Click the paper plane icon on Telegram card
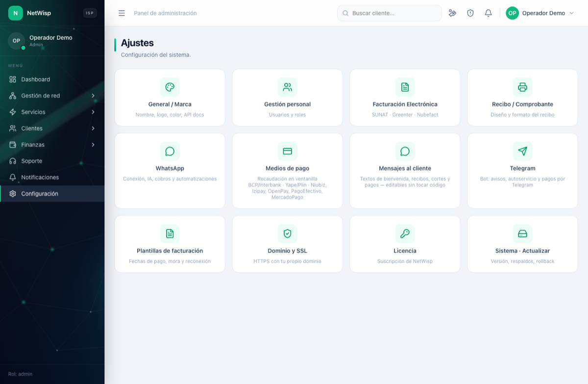 523,151
